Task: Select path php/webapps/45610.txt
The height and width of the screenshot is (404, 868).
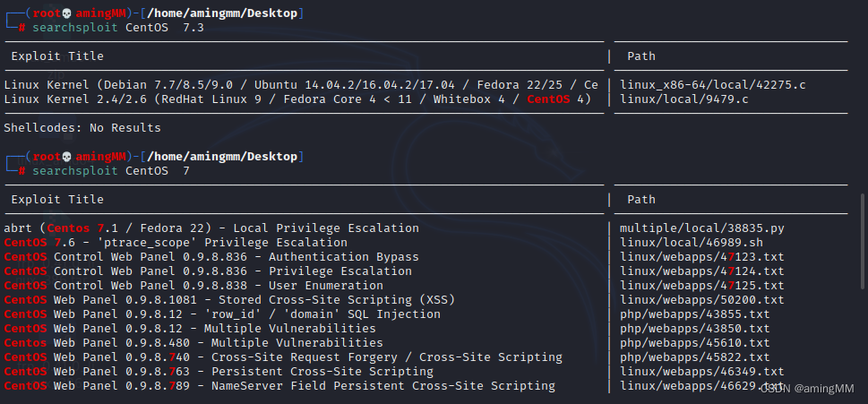Action: (x=695, y=343)
